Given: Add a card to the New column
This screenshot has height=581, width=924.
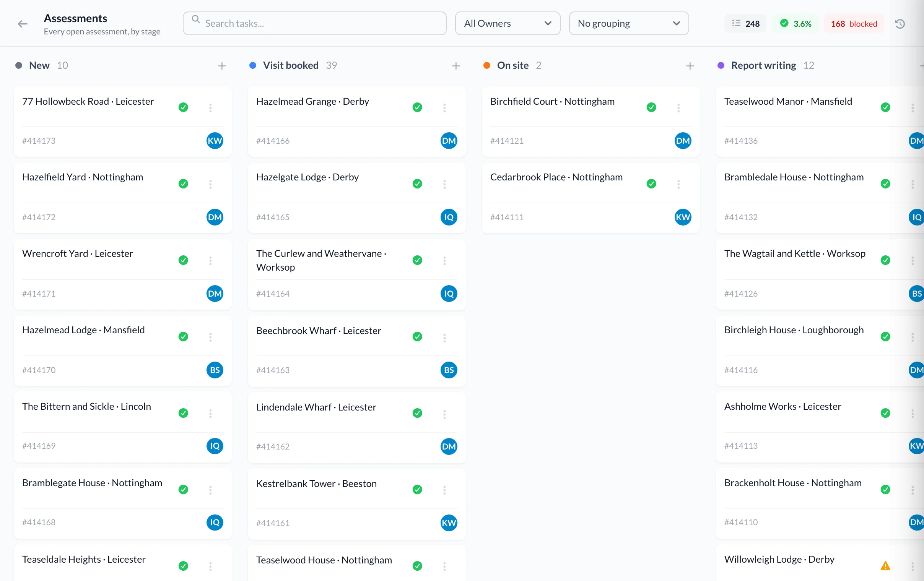Looking at the screenshot, I should coord(222,66).
